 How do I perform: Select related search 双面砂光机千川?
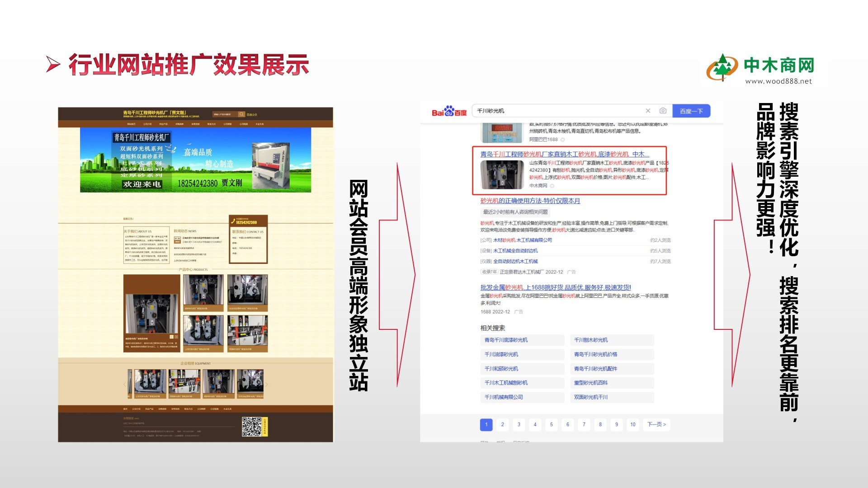click(x=612, y=397)
